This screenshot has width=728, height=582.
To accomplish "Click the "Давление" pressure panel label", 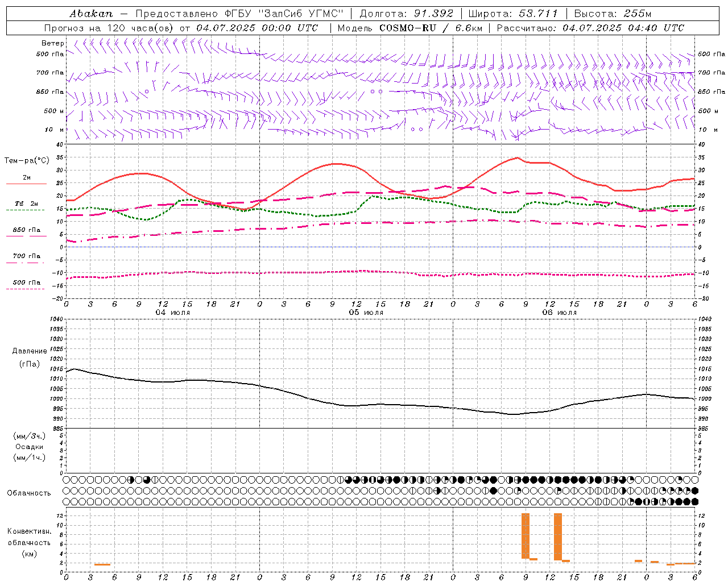I will click(30, 351).
